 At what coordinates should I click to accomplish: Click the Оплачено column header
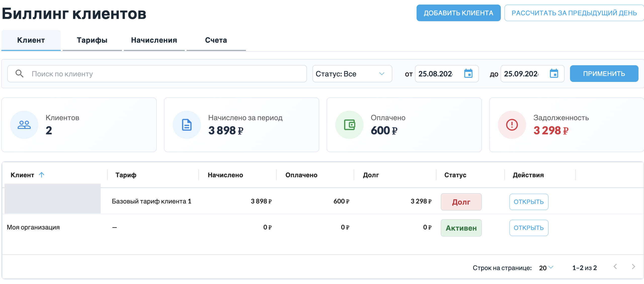[301, 175]
